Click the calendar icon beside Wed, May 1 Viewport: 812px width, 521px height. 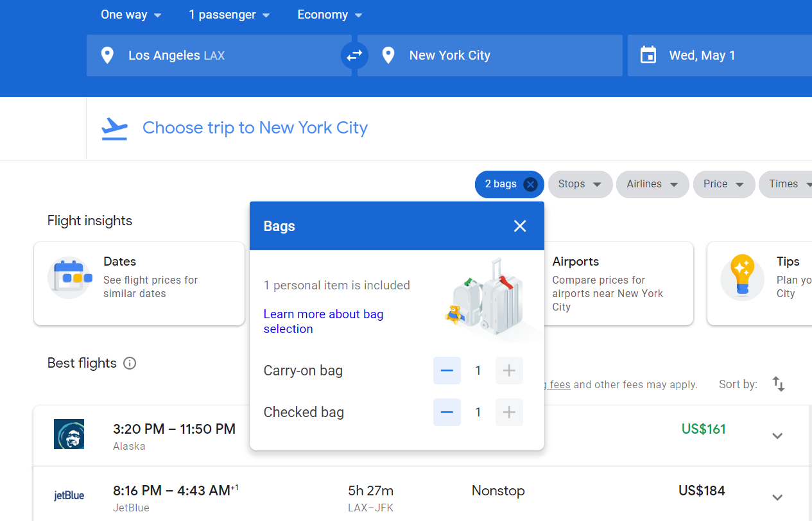click(648, 55)
